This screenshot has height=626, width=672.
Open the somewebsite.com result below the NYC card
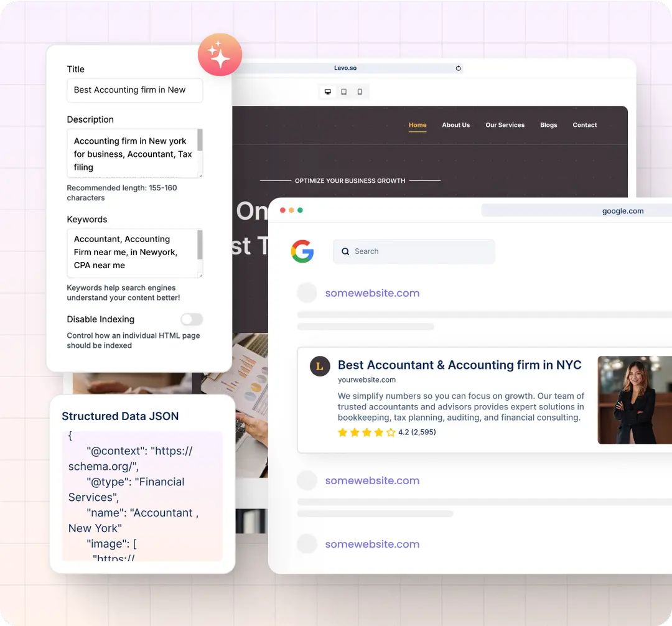[372, 481]
